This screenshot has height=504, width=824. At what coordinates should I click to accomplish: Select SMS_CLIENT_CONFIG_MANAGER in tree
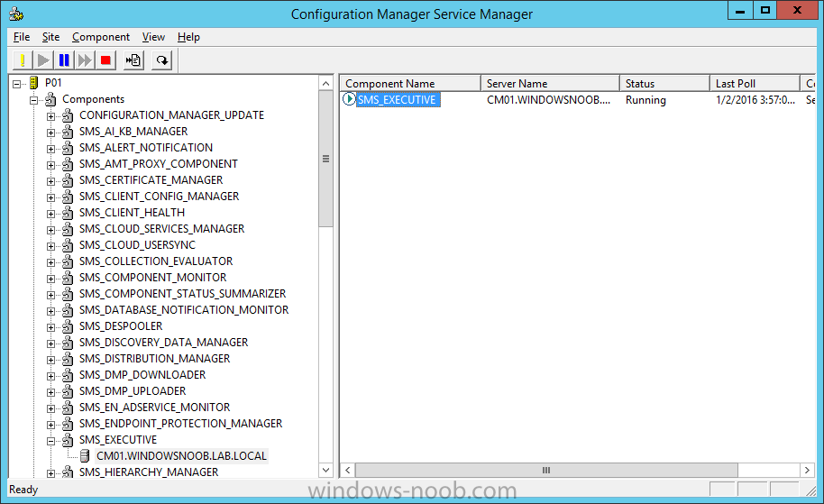click(160, 196)
